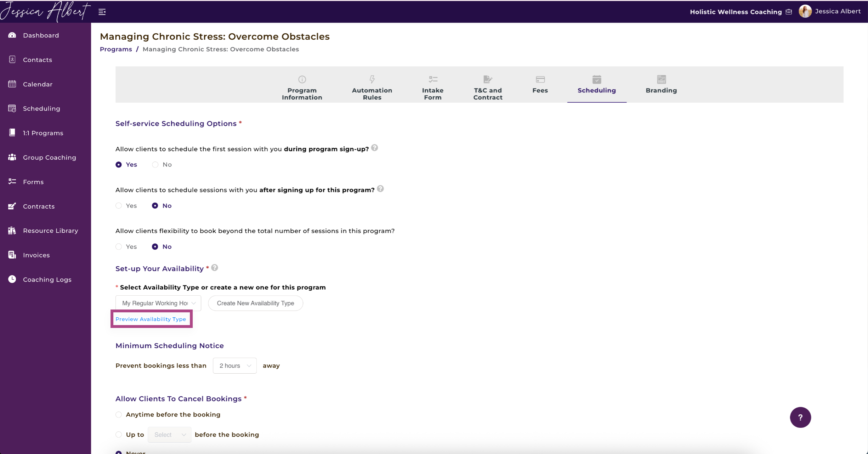Switch to the T&C and Contract tab
Screen dimensions: 868x454
[x=488, y=88]
